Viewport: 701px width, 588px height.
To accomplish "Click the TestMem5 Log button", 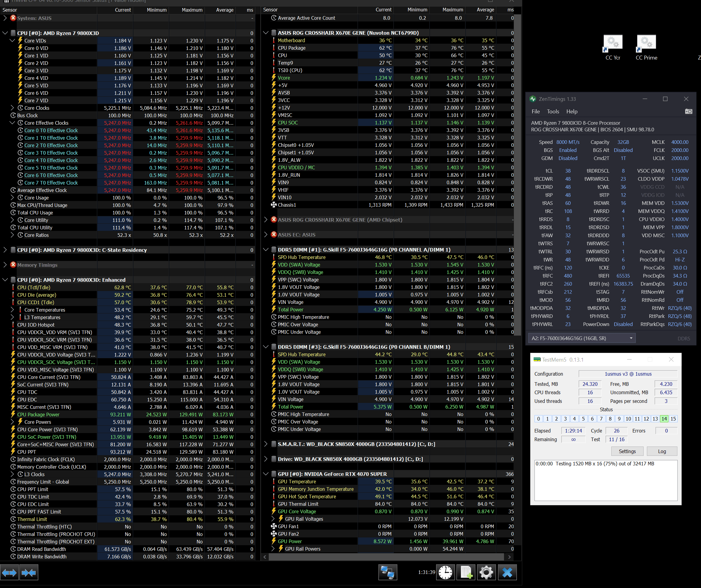I will coord(662,451).
